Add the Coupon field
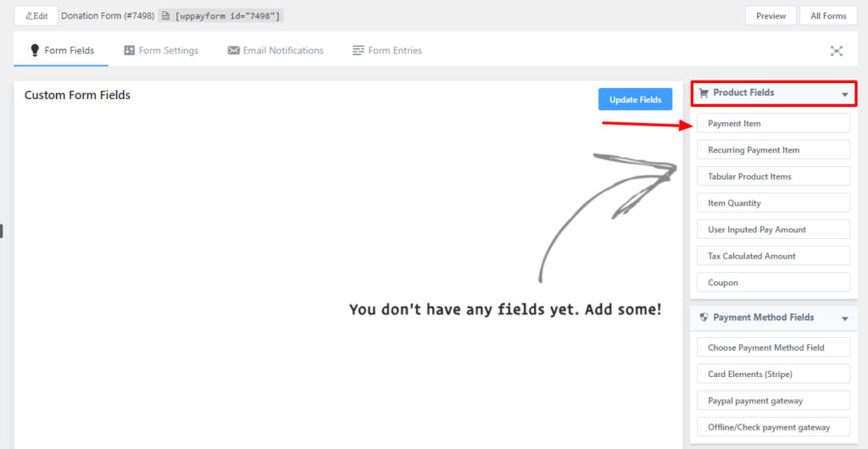The image size is (868, 449). pos(773,282)
